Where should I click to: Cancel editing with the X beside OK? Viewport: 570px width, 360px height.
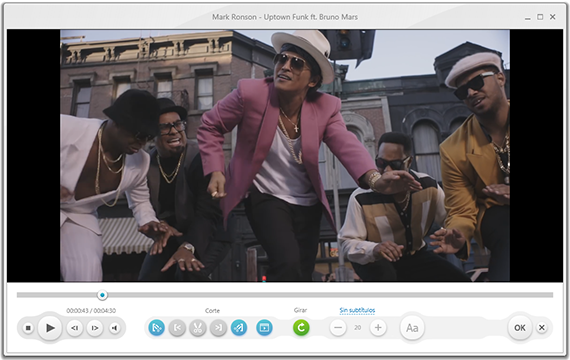click(x=542, y=328)
